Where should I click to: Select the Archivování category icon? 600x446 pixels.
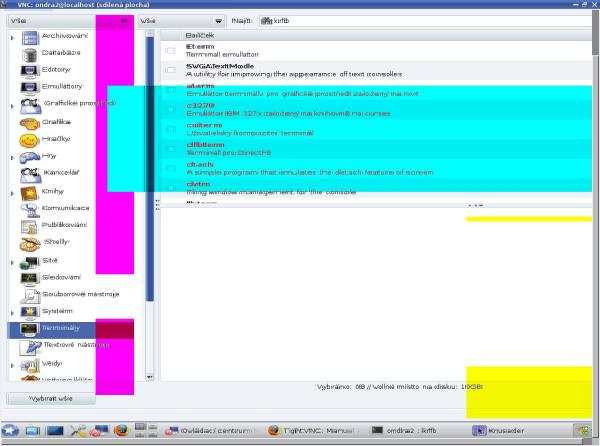point(29,37)
